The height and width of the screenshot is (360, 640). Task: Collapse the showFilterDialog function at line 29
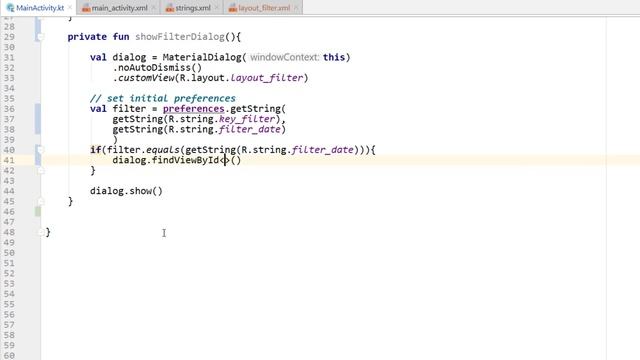coord(40,37)
